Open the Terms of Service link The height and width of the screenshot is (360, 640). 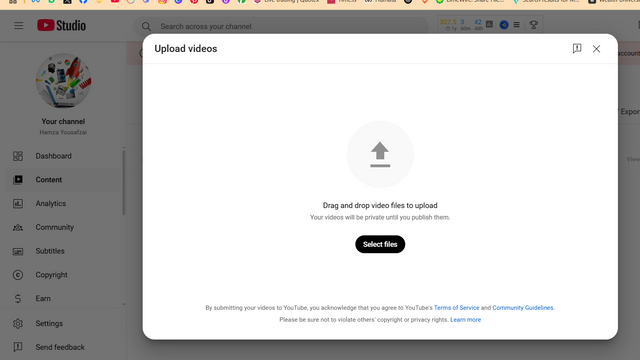[x=456, y=308]
